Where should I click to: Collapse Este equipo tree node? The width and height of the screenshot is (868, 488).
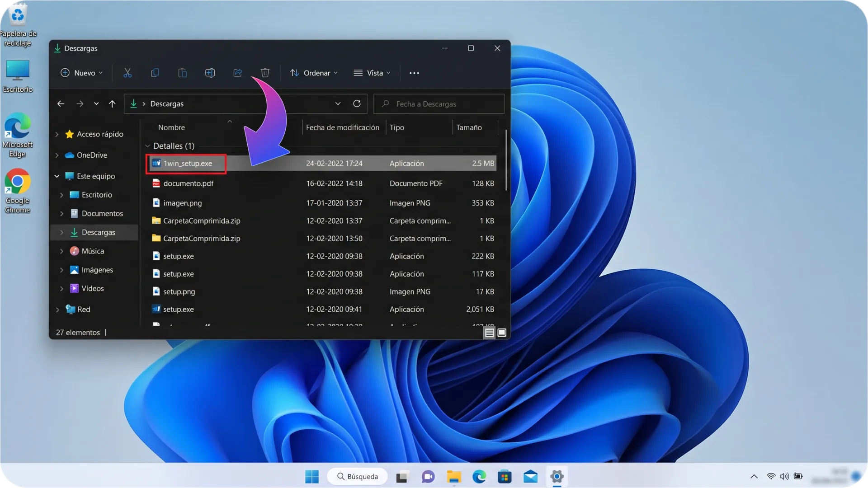coord(57,176)
